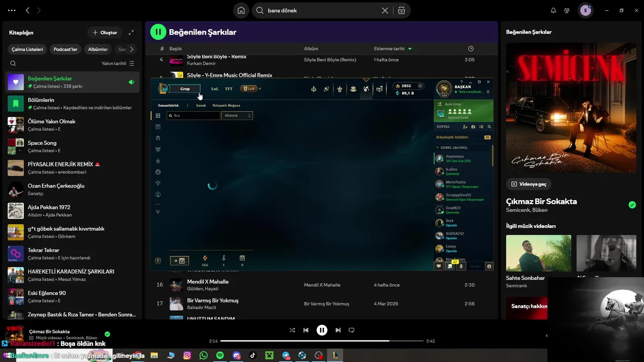Toggle microphone in League client bottom bar
The image size is (644, 362).
coord(461,266)
